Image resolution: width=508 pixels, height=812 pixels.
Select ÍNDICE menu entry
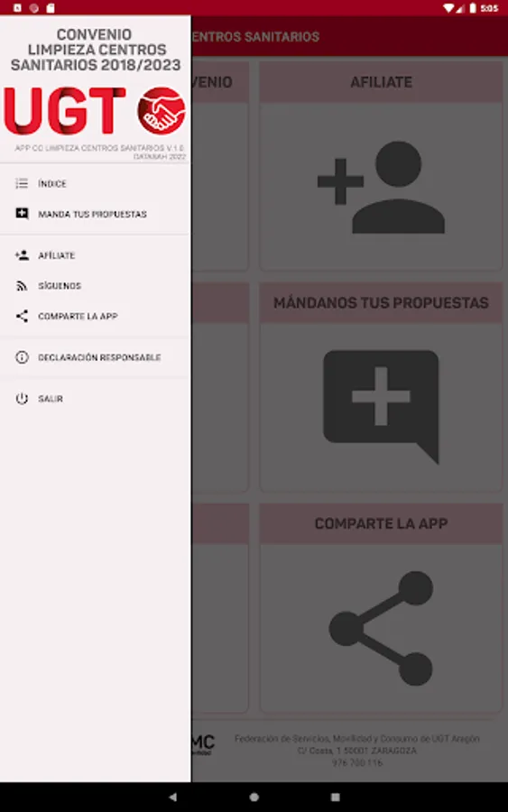coord(51,183)
